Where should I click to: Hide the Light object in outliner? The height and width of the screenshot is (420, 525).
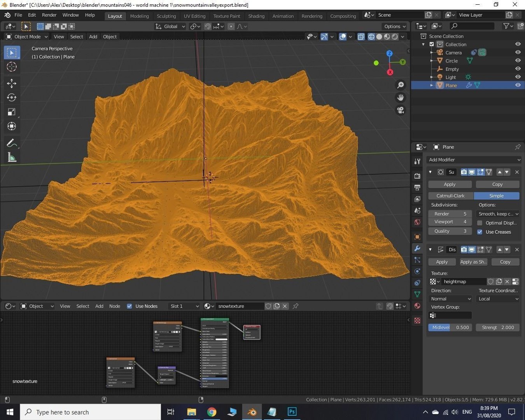(x=518, y=77)
